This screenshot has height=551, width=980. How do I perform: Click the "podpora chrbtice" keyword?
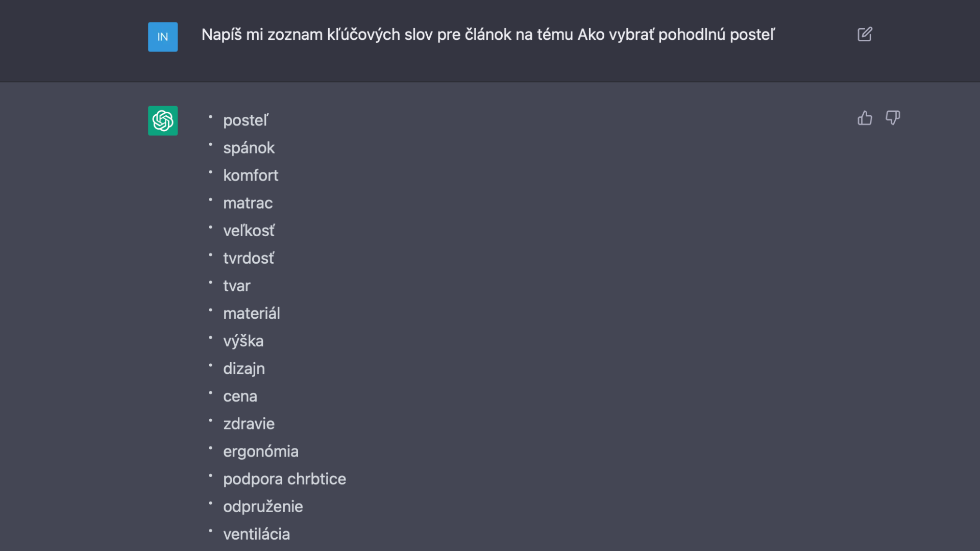pos(284,479)
